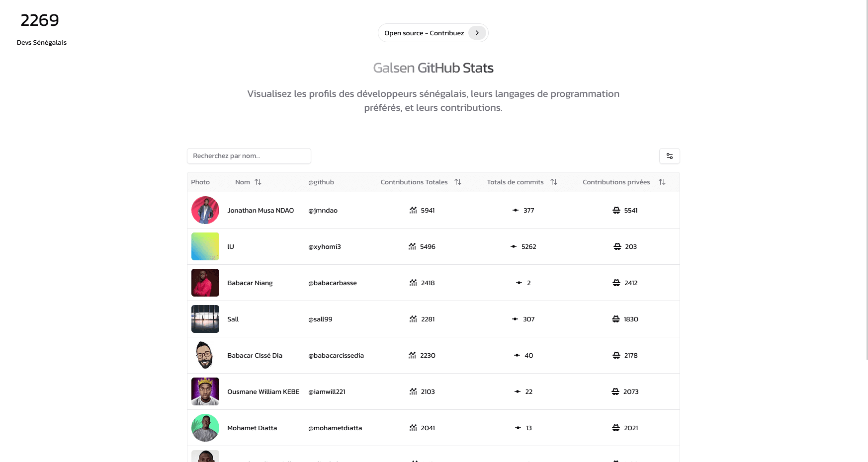This screenshot has width=868, height=462.
Task: Open Jonathan Musa NDAO profile photo
Action: click(205, 210)
